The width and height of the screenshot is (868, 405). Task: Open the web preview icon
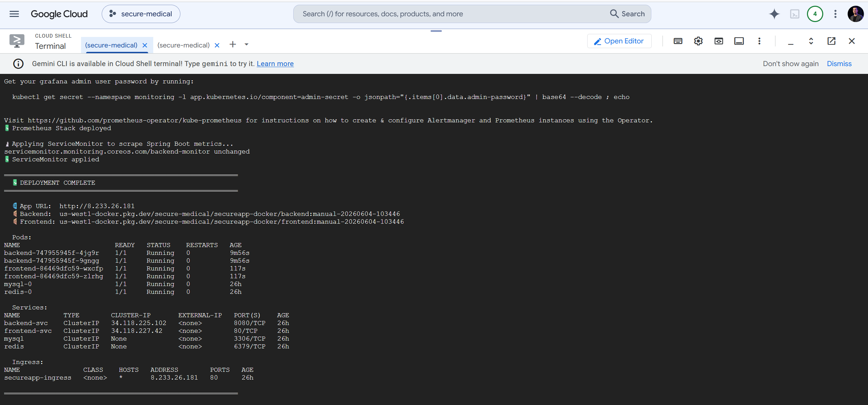(x=719, y=41)
